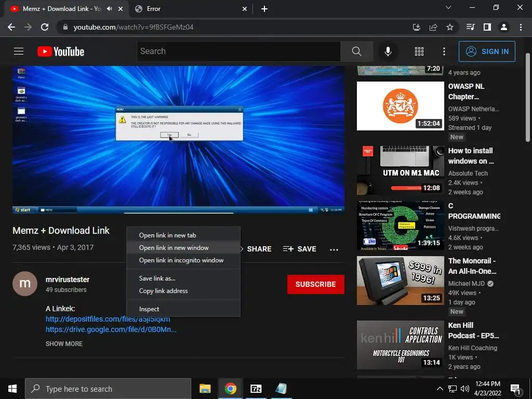Reload the page with the refresh icon
This screenshot has width=532, height=399.
tap(45, 27)
